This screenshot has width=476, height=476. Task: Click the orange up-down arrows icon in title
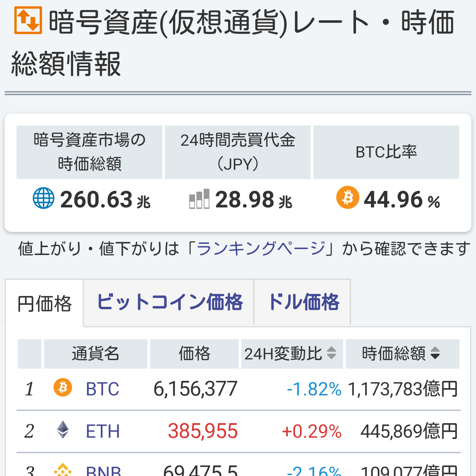point(28,20)
